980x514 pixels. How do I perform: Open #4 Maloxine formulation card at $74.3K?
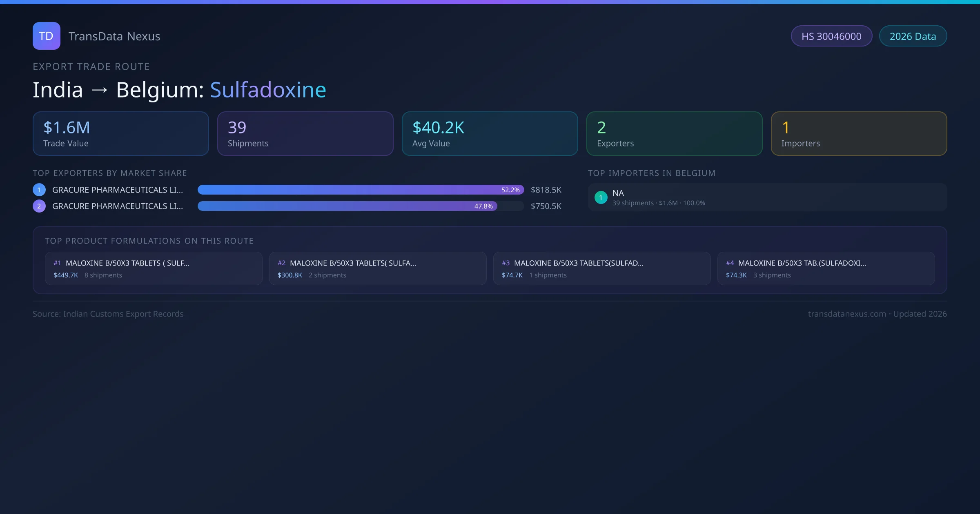point(826,268)
